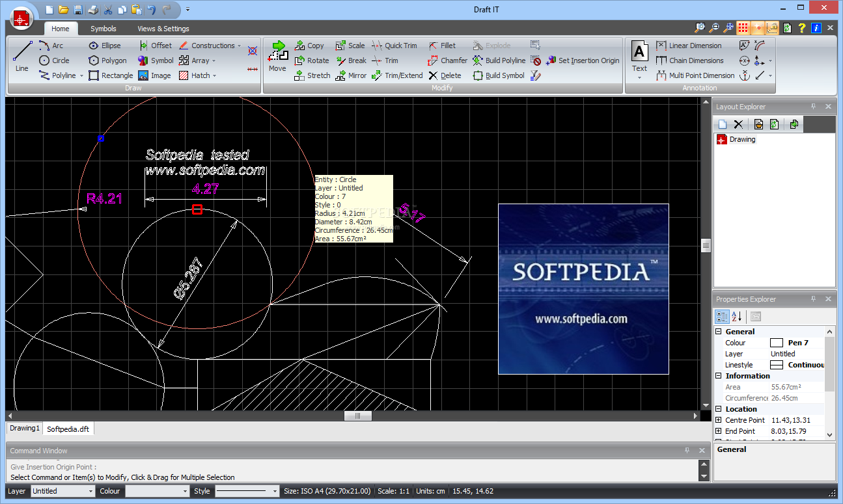Viewport: 843px width, 504px height.
Task: Open the Polyline dropdown arrow
Action: (82, 76)
